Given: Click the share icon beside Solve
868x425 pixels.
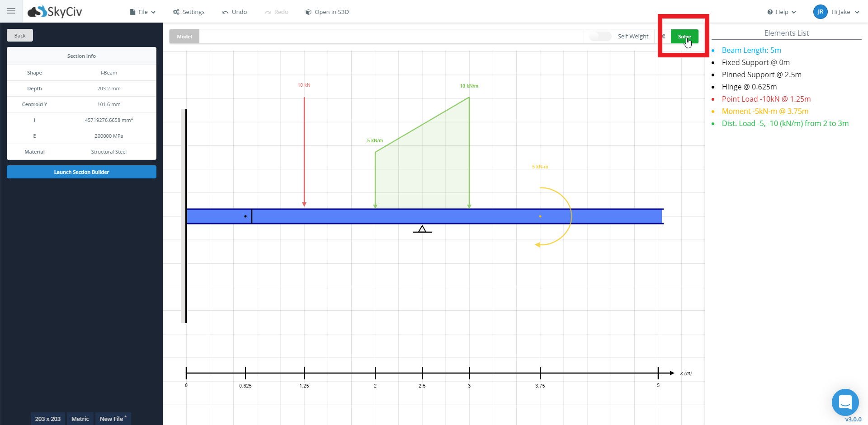Looking at the screenshot, I should pyautogui.click(x=664, y=36).
